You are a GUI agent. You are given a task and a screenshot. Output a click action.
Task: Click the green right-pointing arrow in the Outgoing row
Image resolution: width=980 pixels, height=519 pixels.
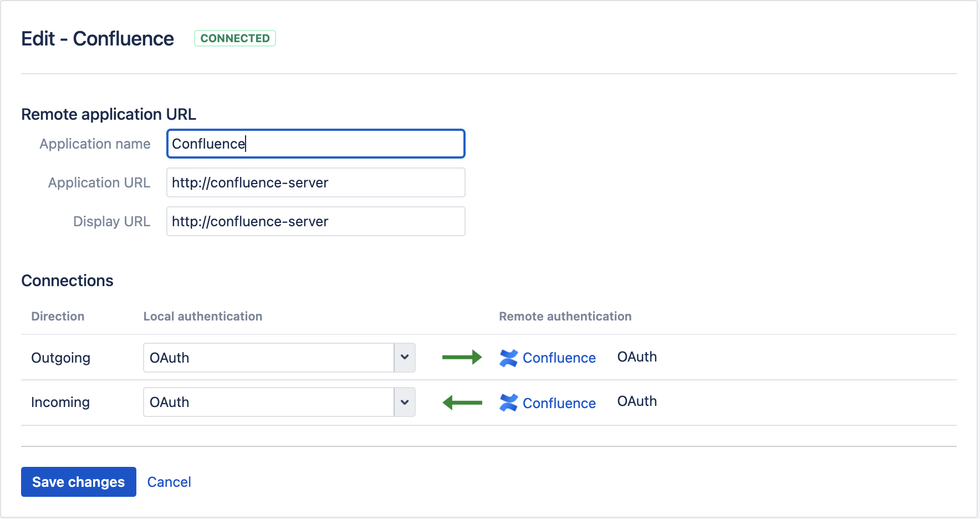tap(462, 358)
